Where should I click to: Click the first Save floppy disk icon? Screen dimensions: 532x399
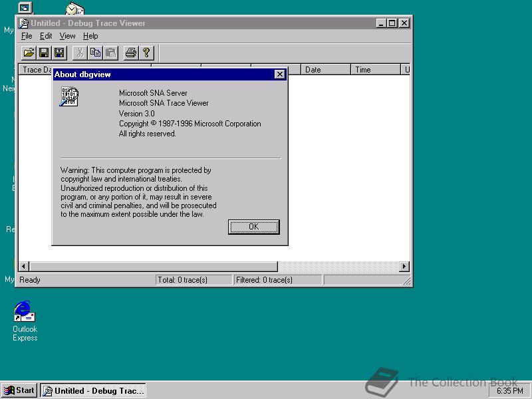click(44, 53)
